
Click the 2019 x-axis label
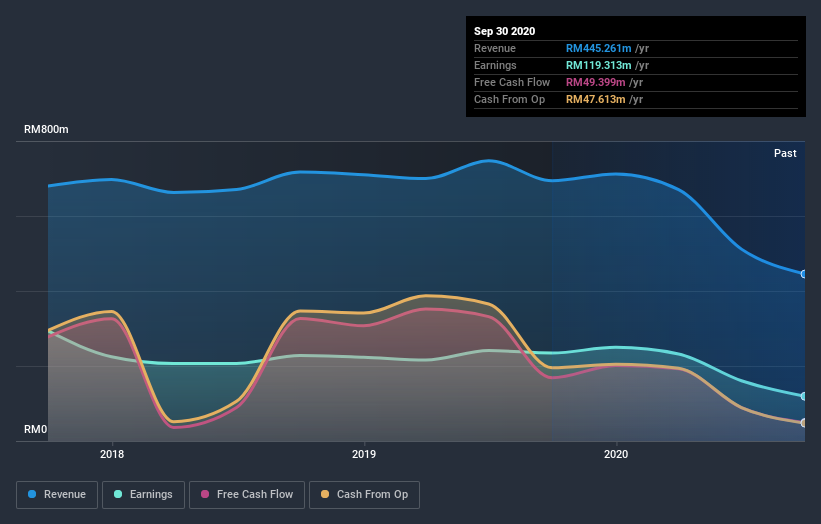[x=364, y=454]
